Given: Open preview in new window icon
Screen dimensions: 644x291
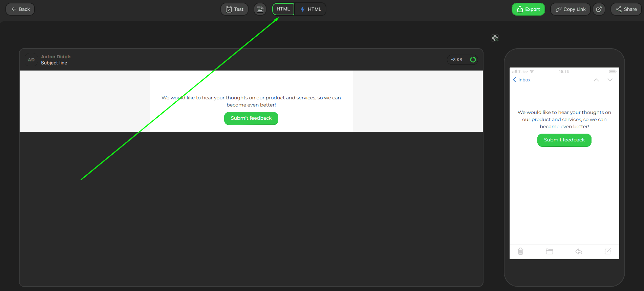Looking at the screenshot, I should tap(599, 9).
